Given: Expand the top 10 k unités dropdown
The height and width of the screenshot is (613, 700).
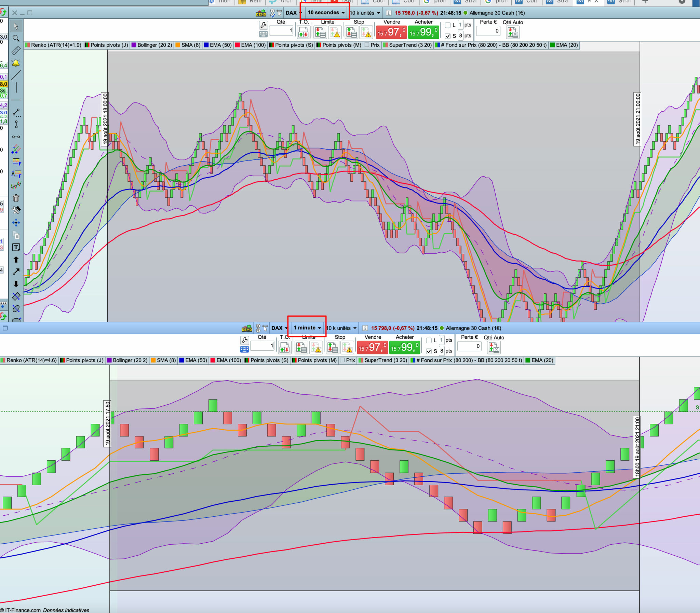Looking at the screenshot, I should tap(365, 13).
